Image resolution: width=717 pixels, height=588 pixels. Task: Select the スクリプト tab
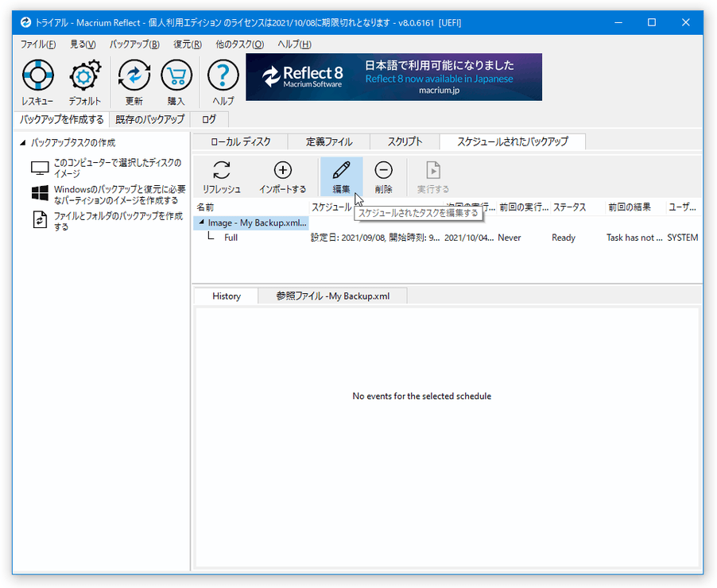(405, 141)
